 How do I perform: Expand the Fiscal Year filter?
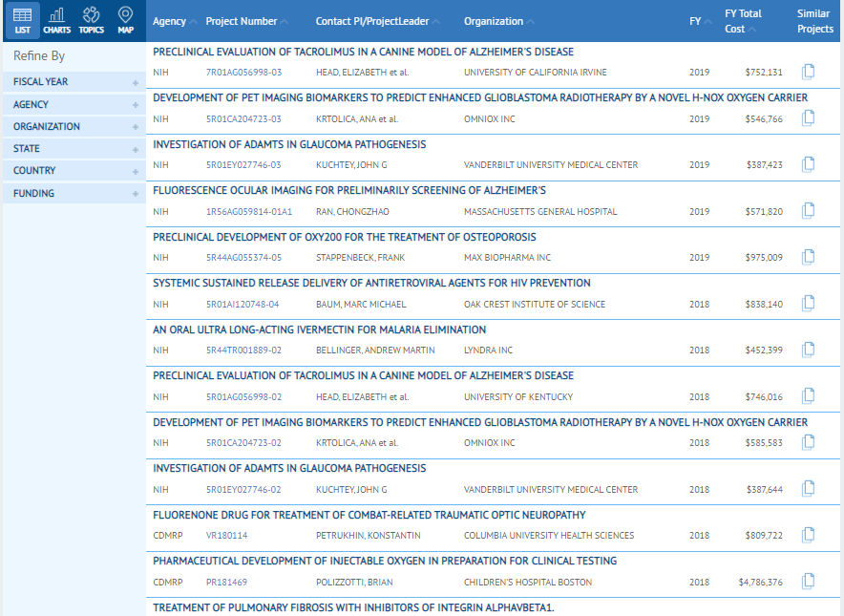point(74,82)
